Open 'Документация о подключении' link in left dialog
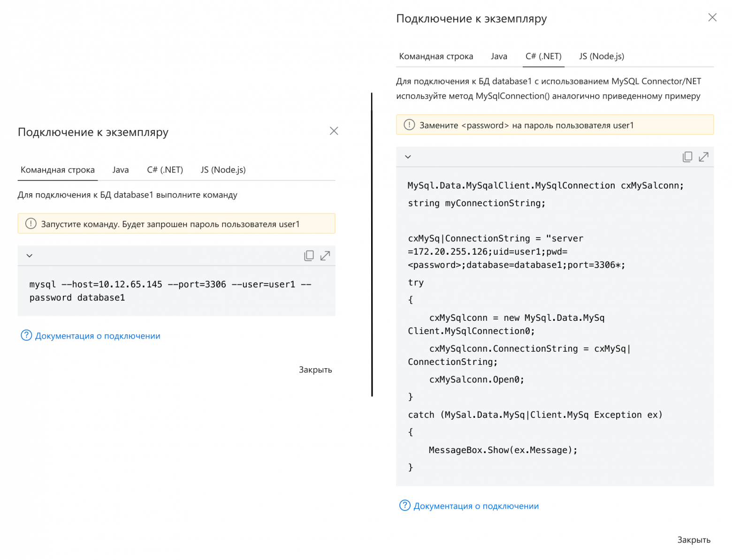The width and height of the screenshot is (732, 560). pyautogui.click(x=98, y=336)
